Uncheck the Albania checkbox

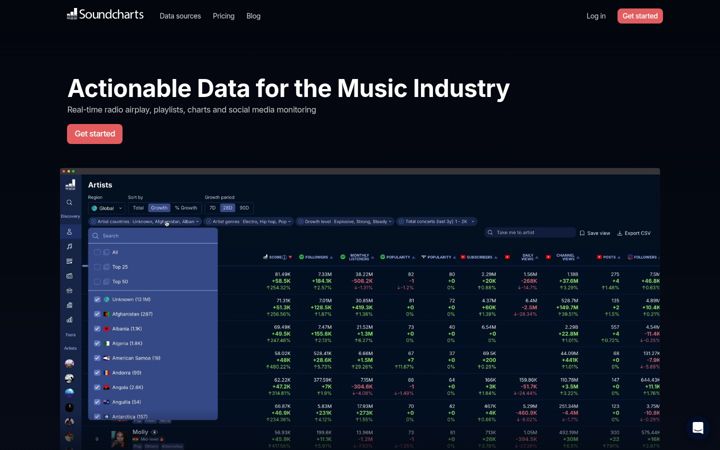coord(97,329)
